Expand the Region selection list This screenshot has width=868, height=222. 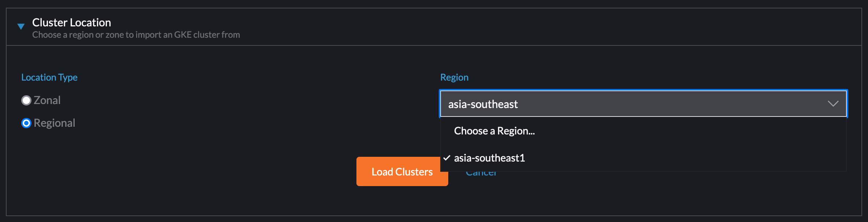point(833,104)
